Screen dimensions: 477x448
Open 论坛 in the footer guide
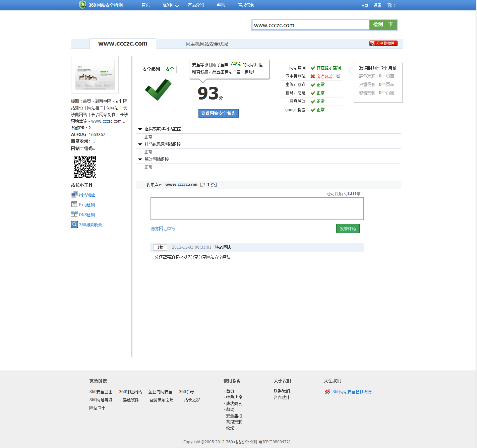pyautogui.click(x=230, y=428)
